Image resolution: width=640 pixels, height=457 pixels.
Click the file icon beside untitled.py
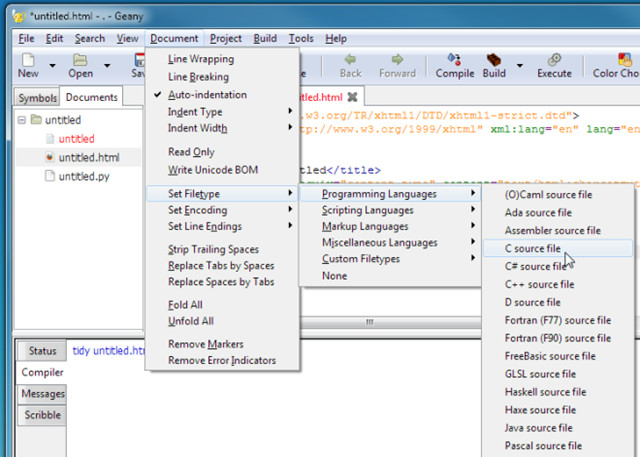point(49,176)
